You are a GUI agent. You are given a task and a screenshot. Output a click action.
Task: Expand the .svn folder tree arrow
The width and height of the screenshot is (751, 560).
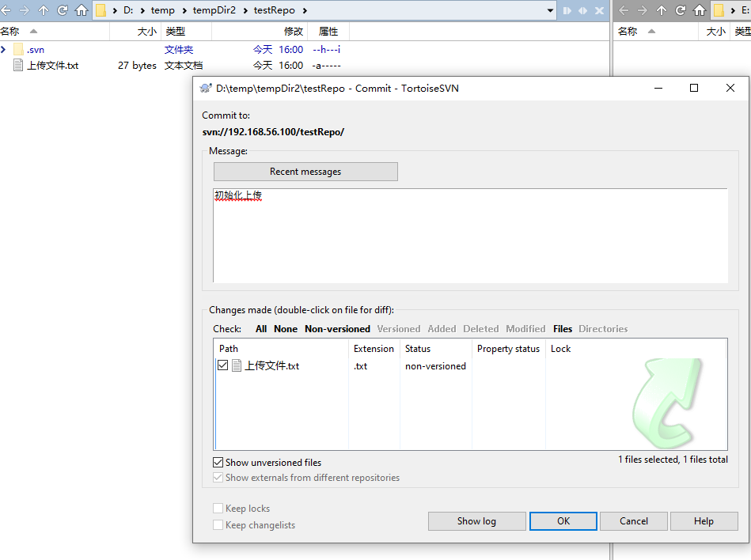click(x=3, y=49)
